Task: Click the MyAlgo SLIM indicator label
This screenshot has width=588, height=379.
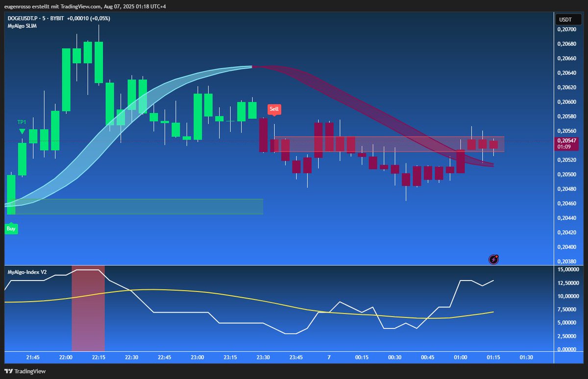Action: pos(22,25)
